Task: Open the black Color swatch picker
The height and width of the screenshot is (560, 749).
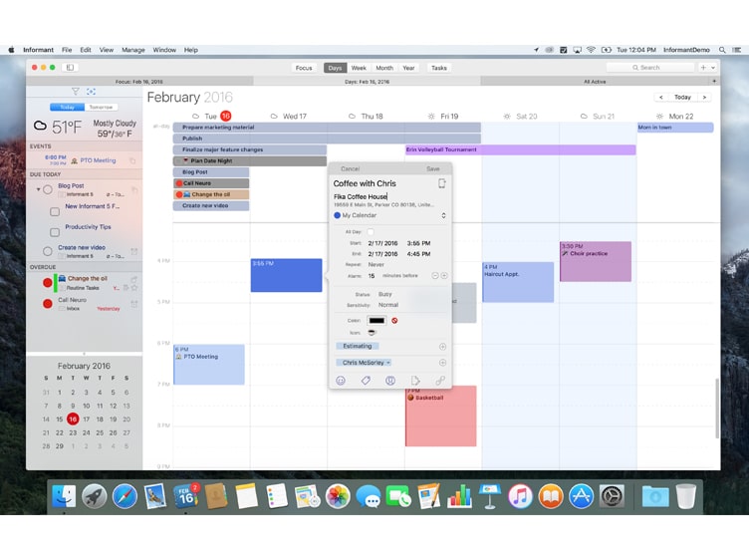Action: [x=376, y=321]
